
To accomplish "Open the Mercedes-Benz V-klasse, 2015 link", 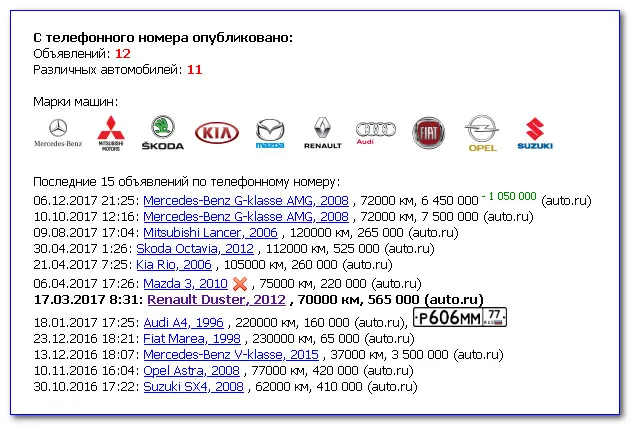I will pyautogui.click(x=231, y=355).
